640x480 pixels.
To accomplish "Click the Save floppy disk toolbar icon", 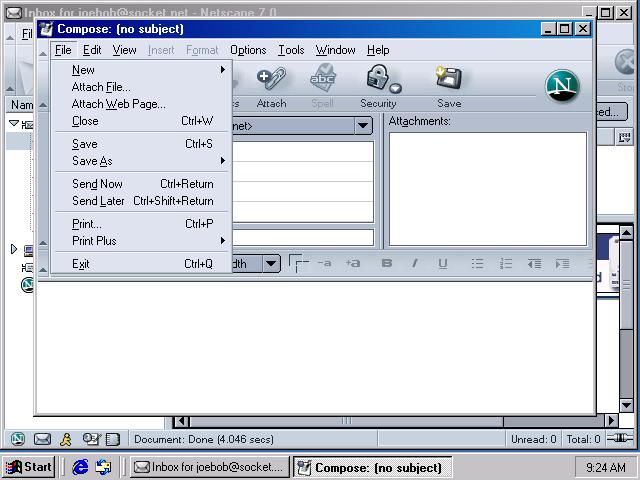I will point(449,78).
